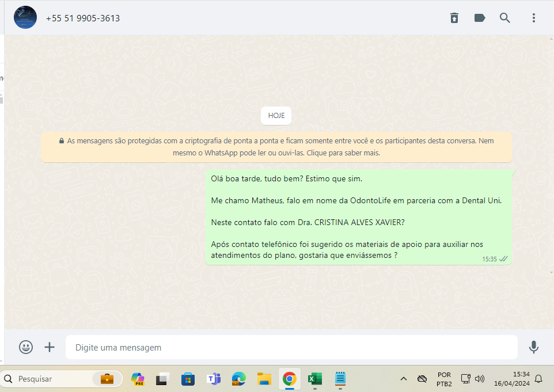
Task: Click the contact number +55 51 9905-3613
Action: pos(83,18)
